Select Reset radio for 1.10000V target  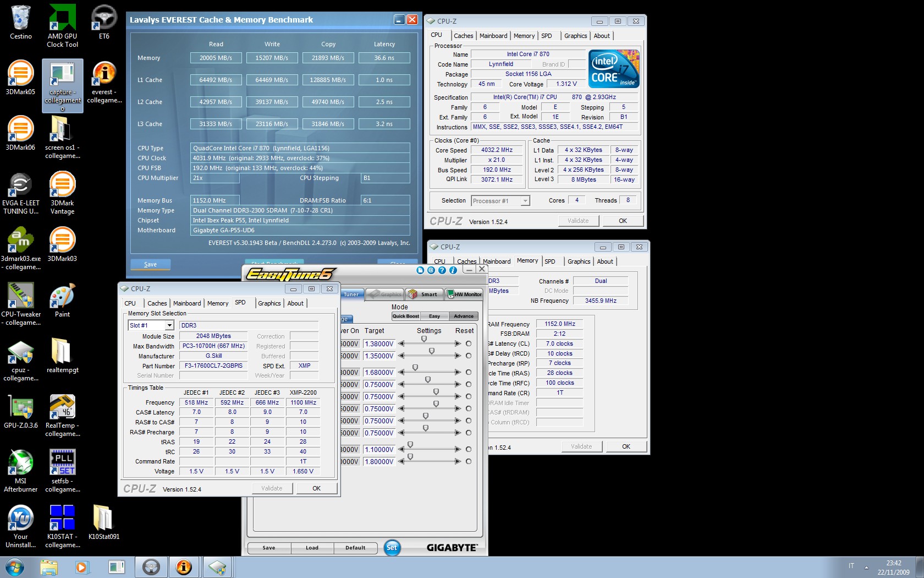coord(469,449)
